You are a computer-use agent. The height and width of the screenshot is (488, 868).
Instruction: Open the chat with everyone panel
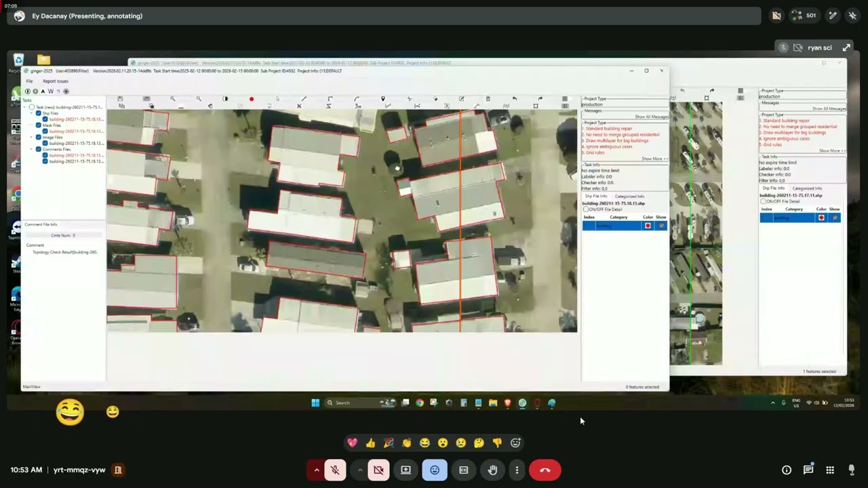tap(808, 470)
